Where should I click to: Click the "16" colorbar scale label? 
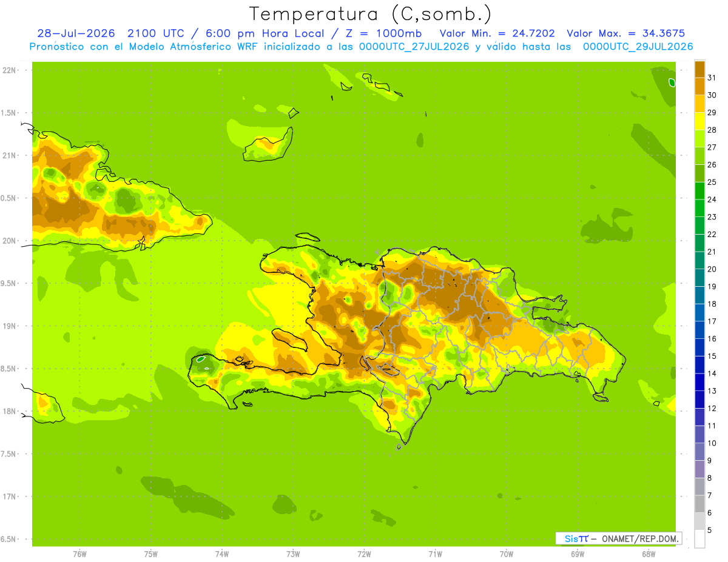(712, 339)
